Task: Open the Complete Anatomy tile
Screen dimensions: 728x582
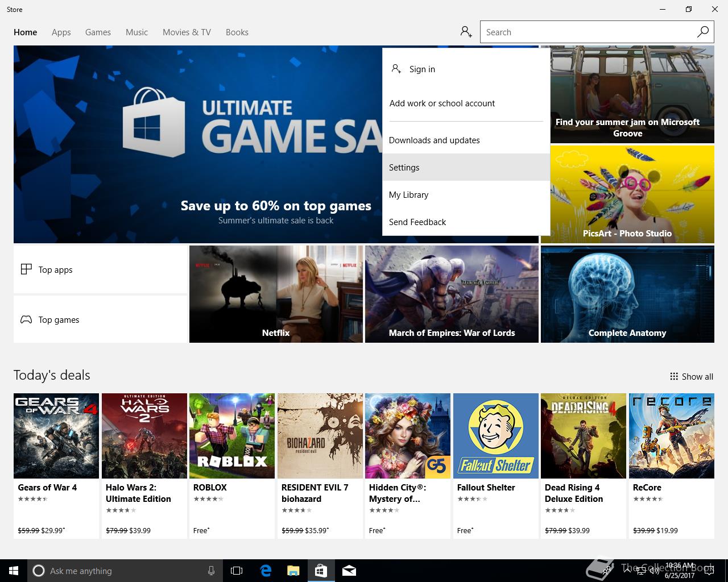Action: (x=627, y=294)
